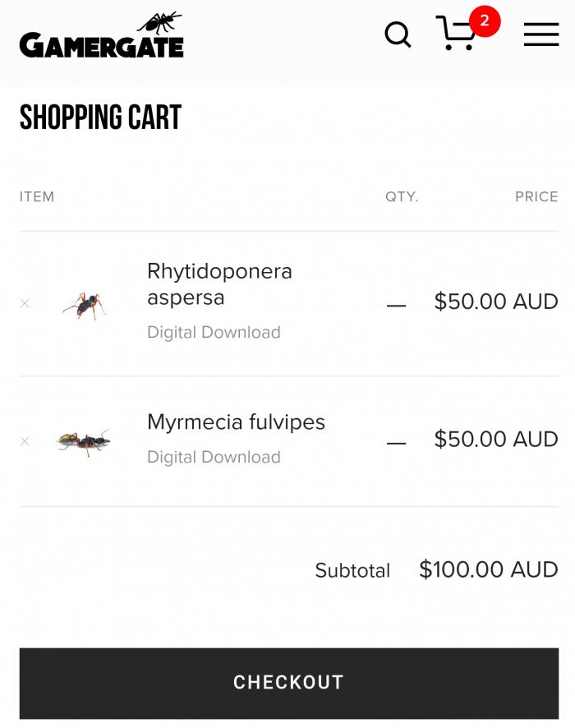Click the Shopping Cart heading
The image size is (575, 728).
[100, 118]
